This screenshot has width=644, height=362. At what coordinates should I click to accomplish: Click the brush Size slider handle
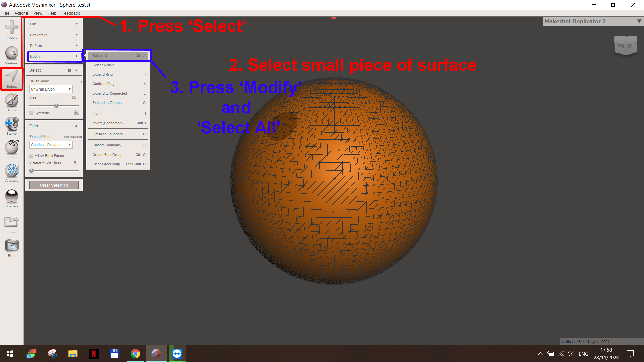tap(56, 106)
